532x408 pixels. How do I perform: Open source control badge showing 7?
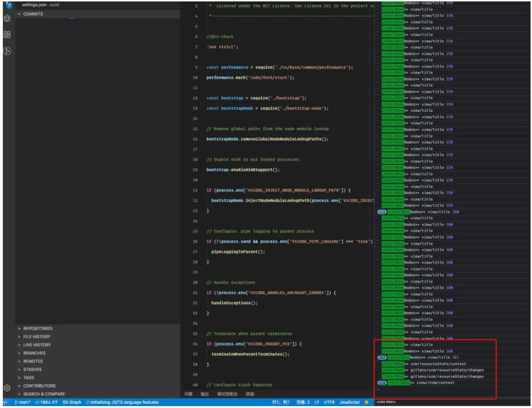[x=9, y=5]
